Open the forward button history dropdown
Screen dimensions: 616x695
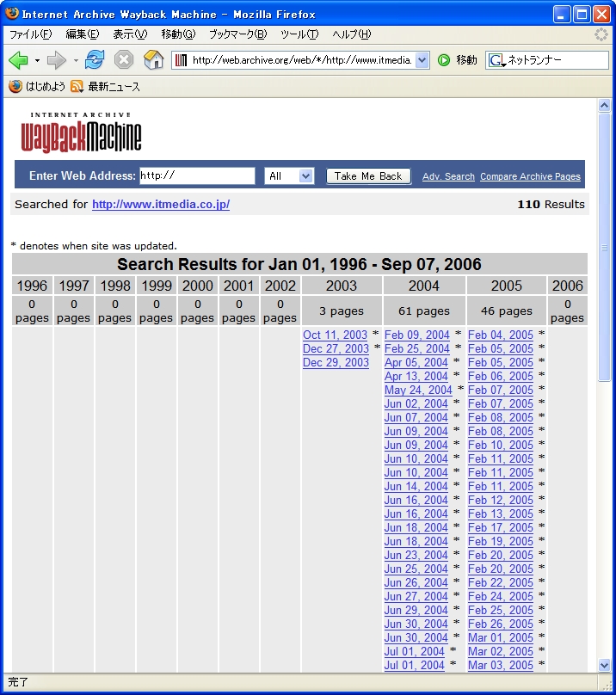76,60
